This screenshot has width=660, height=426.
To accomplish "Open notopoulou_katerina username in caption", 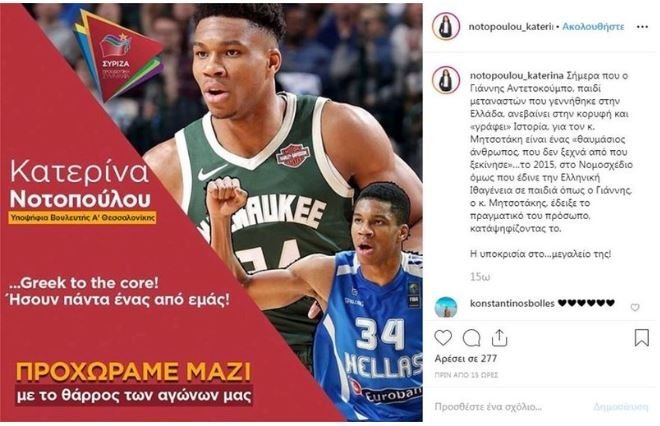I will point(516,76).
